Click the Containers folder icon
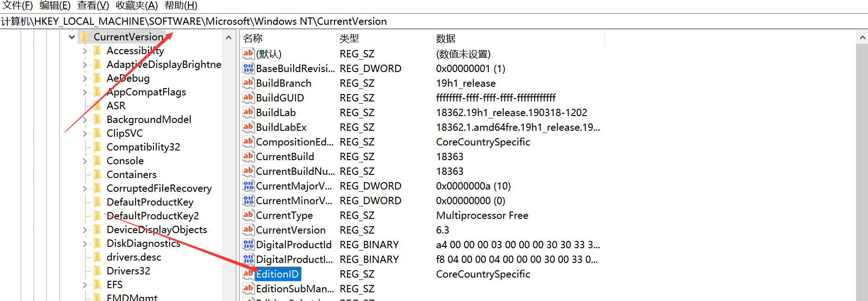 click(x=97, y=174)
